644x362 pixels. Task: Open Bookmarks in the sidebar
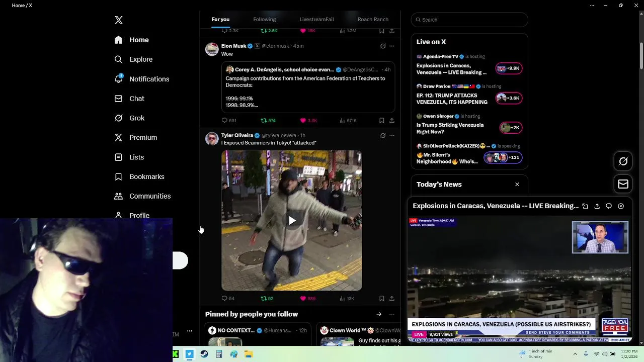pos(139,176)
